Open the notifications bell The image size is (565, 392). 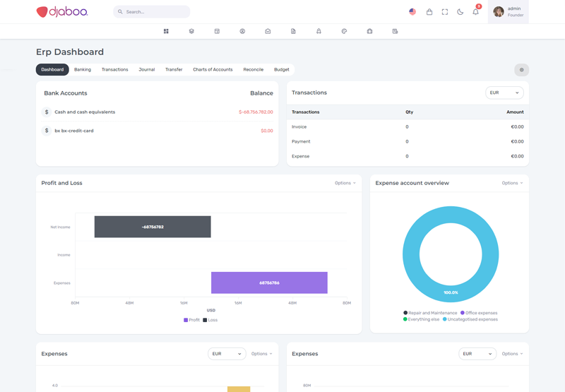click(x=475, y=12)
